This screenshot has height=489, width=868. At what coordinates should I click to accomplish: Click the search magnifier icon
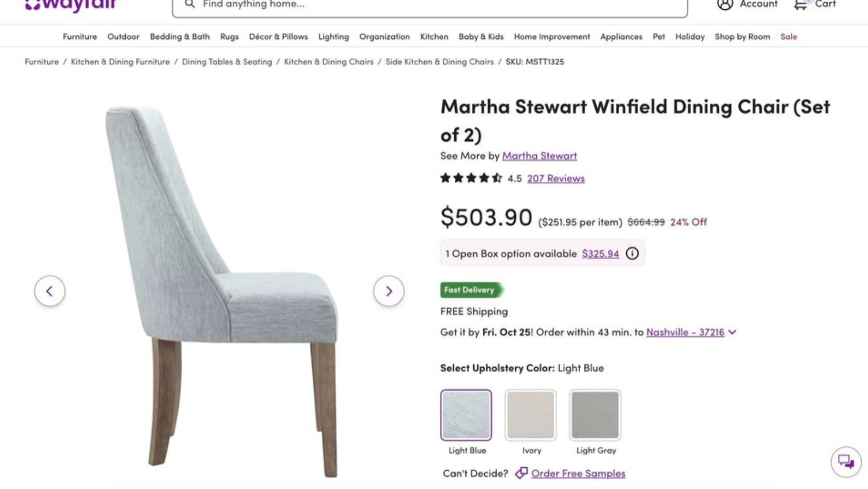click(x=190, y=5)
